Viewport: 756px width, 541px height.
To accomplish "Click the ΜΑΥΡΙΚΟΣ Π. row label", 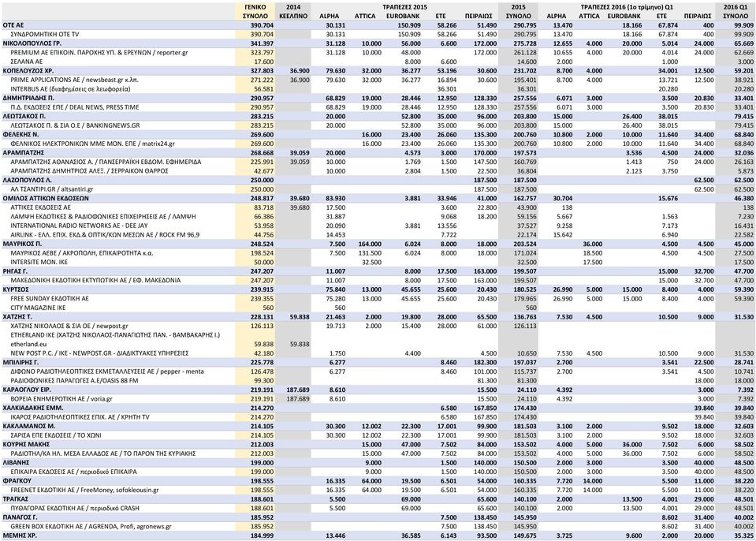I will [22, 244].
